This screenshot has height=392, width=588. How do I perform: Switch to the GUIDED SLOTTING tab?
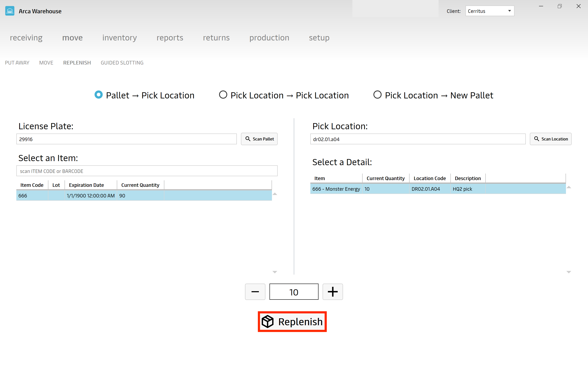point(122,63)
